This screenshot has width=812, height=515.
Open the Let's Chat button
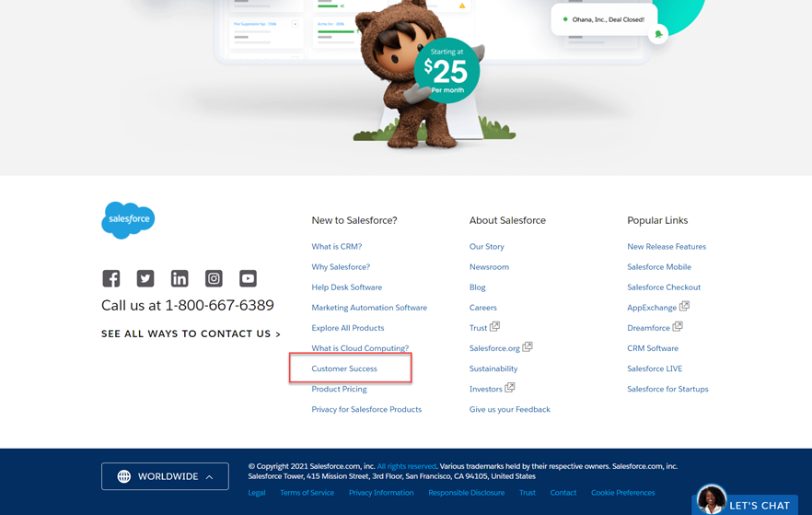click(745, 505)
